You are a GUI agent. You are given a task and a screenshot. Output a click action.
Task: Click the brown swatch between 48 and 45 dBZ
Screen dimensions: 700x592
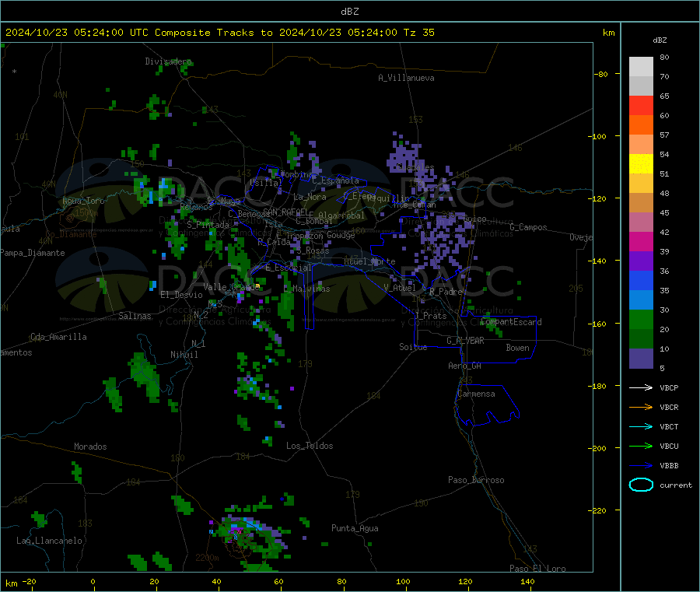pos(641,203)
